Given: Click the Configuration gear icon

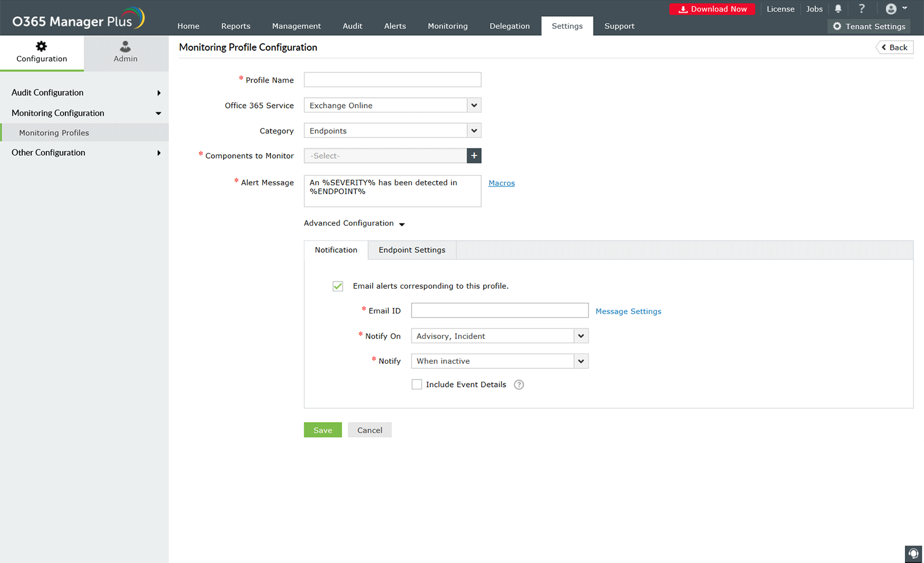Looking at the screenshot, I should click(x=42, y=46).
